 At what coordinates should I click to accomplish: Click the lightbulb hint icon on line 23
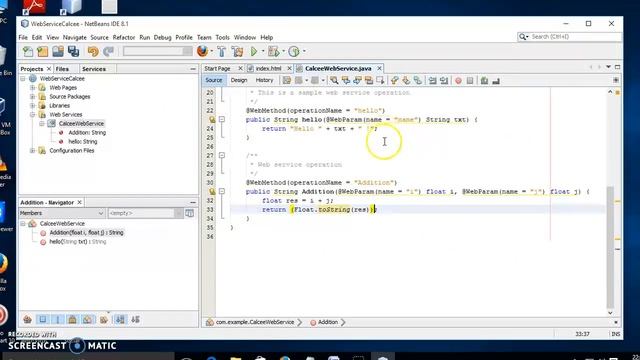pos(212,120)
